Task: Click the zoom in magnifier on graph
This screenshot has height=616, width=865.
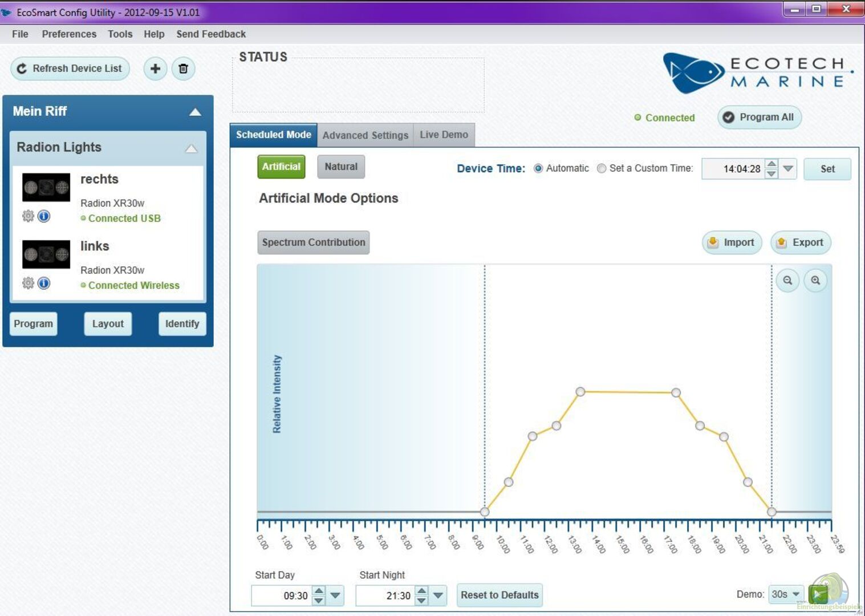Action: coord(815,281)
